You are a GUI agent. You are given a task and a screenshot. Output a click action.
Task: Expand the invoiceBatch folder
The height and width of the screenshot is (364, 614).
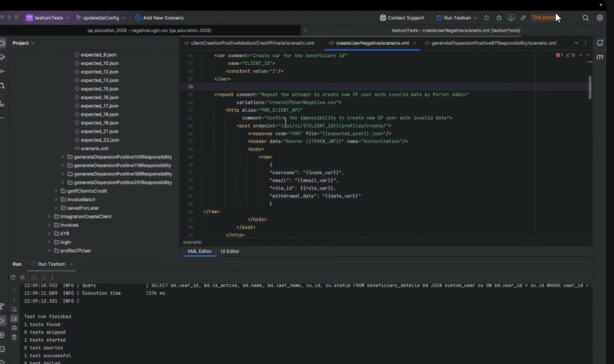tap(56, 199)
